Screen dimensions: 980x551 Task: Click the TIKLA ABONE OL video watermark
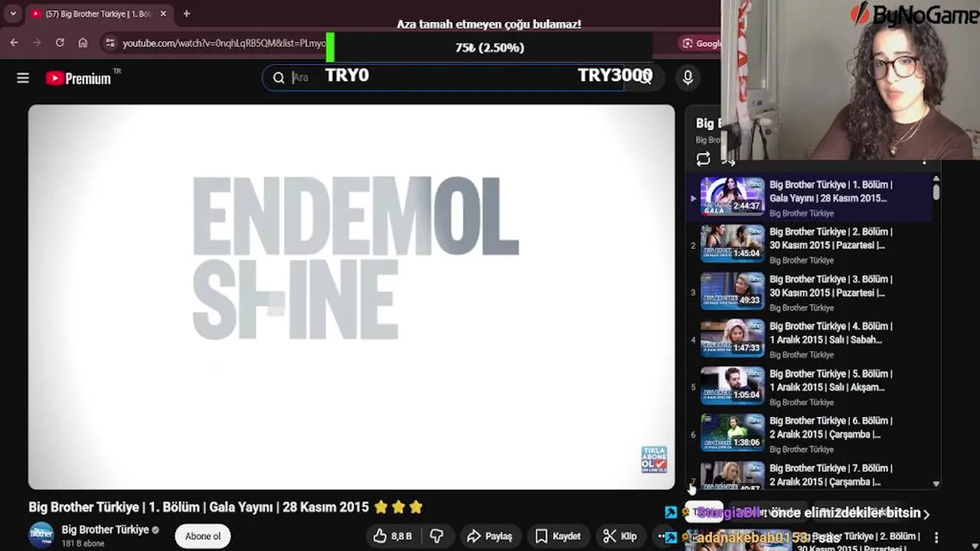tap(654, 459)
